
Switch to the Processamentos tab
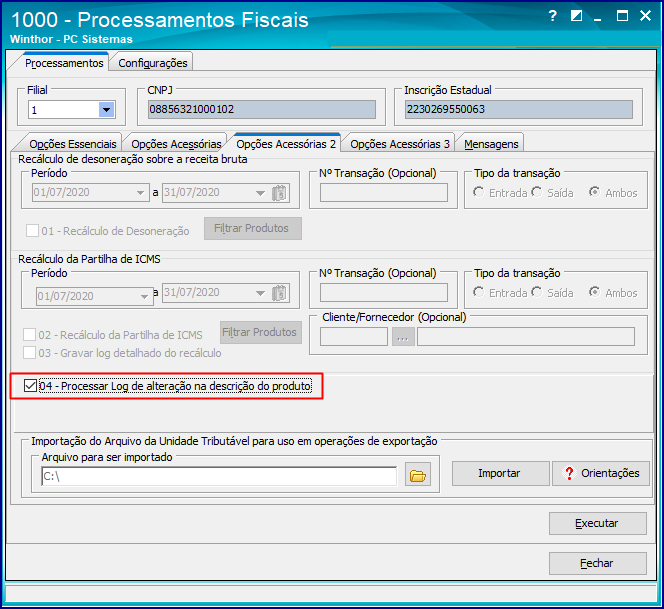[64, 63]
